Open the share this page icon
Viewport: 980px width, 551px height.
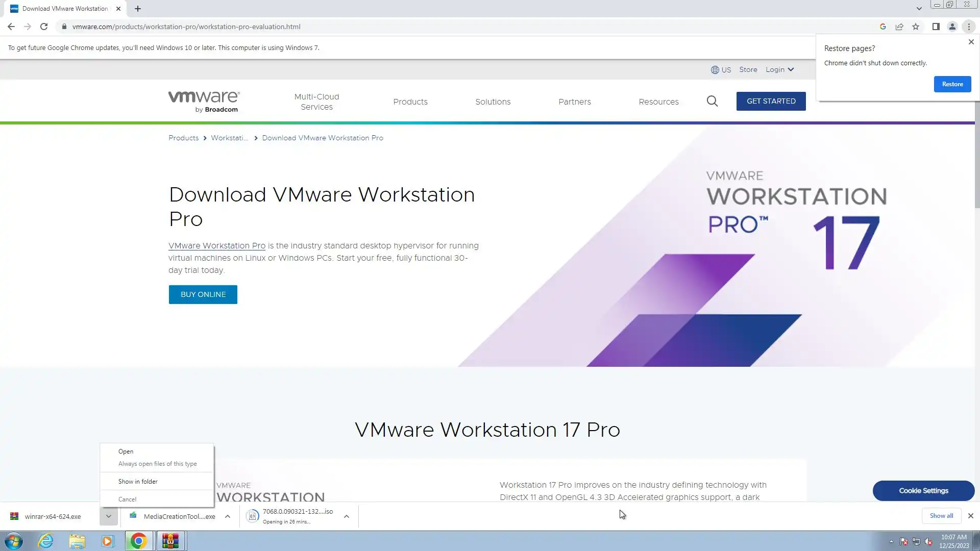pos(899,27)
